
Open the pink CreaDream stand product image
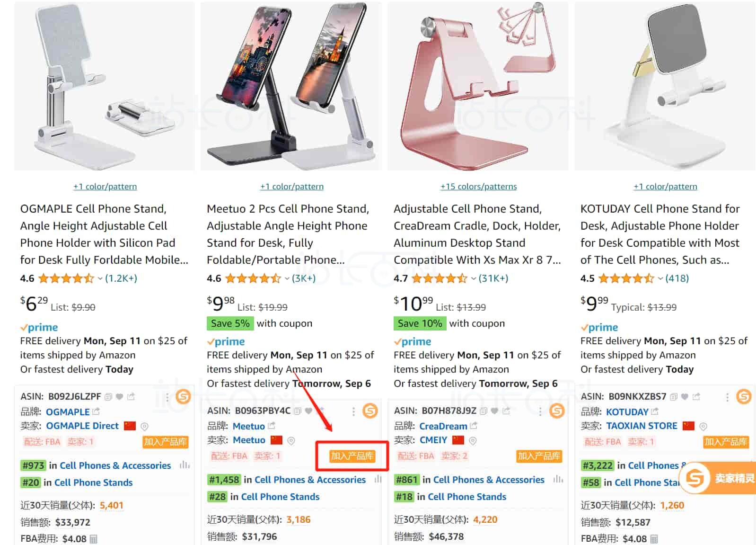click(x=477, y=86)
